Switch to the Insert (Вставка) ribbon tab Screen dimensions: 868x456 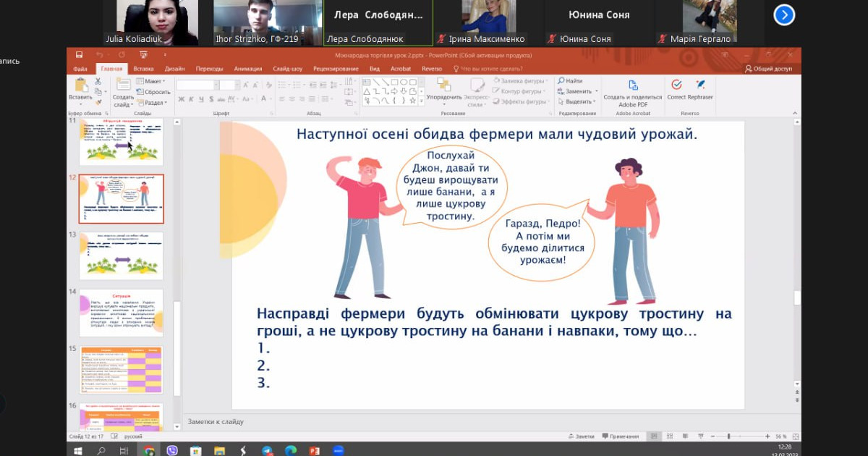(x=143, y=69)
